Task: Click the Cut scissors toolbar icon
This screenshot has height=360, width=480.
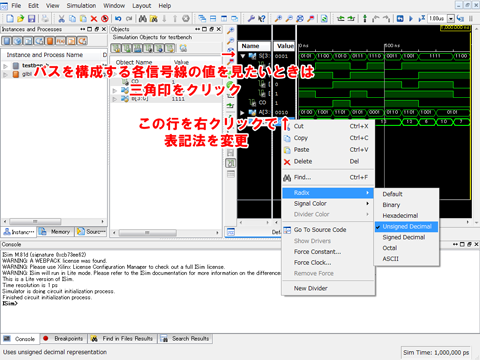Action: tap(62, 19)
